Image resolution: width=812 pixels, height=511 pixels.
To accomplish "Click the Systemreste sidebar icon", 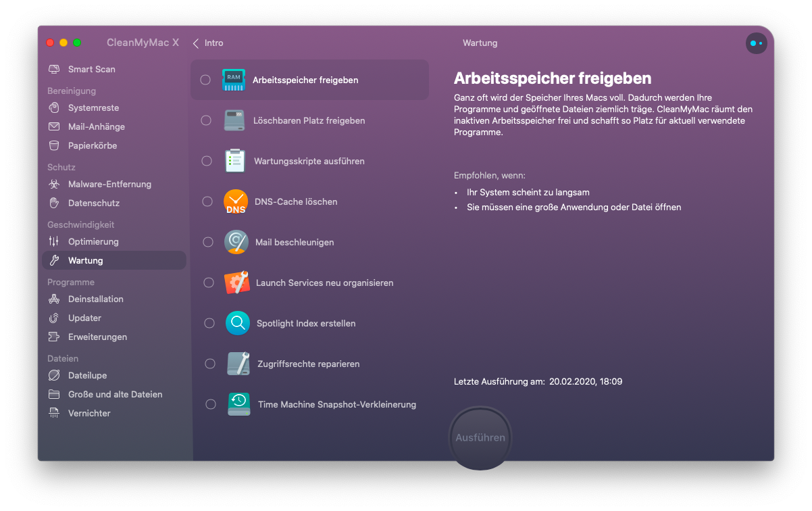I will tap(54, 107).
